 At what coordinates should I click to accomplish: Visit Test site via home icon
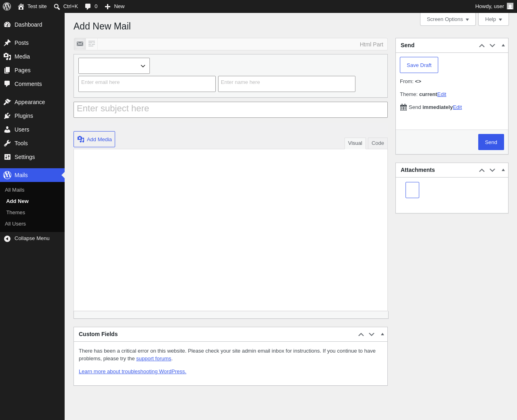coord(21,6)
